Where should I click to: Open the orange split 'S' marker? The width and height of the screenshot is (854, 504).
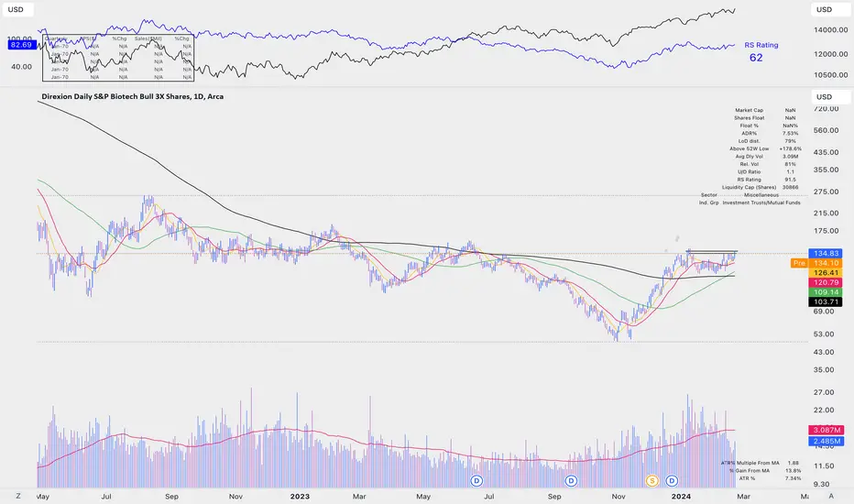[x=651, y=480]
